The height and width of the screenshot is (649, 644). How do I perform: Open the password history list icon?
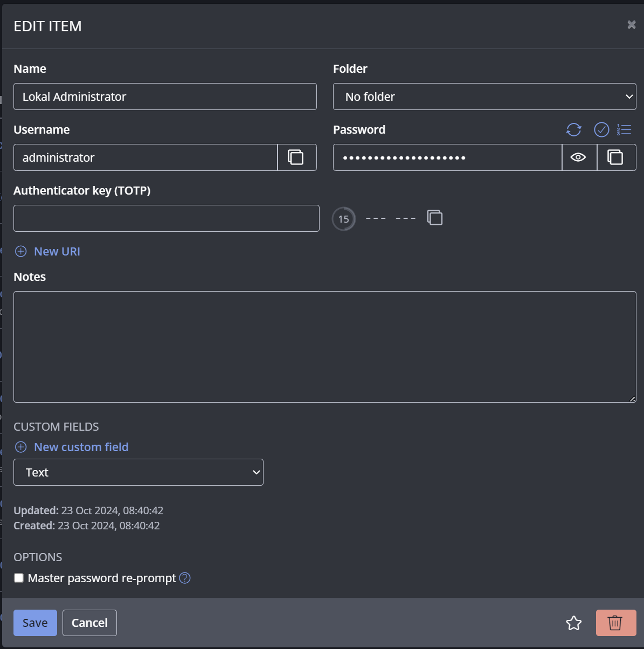(x=624, y=129)
